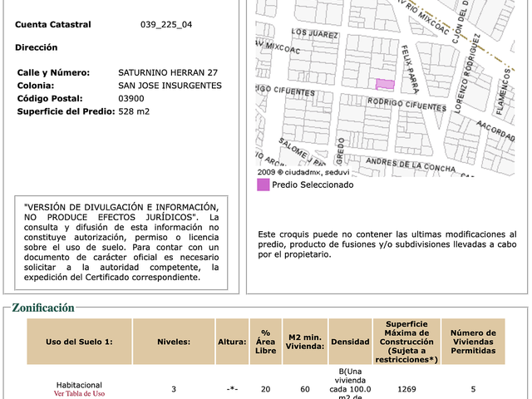Click the 'Calle y Número:' label

pyautogui.click(x=53, y=72)
